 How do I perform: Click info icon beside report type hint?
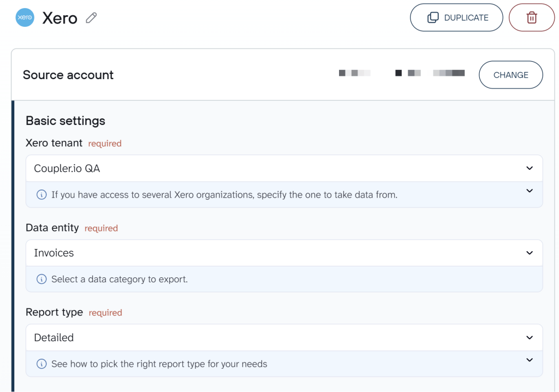[x=41, y=364]
